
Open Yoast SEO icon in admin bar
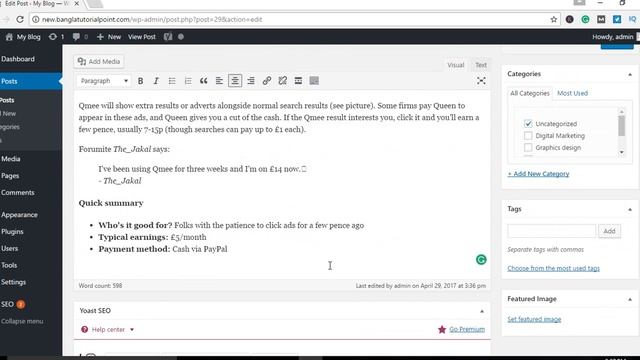pos(168,37)
